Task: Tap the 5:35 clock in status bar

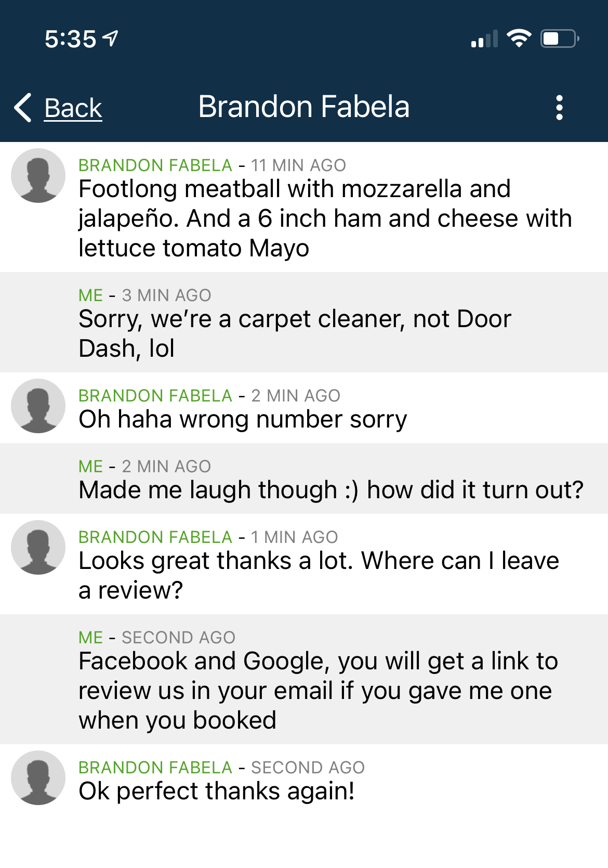Action: (x=70, y=39)
